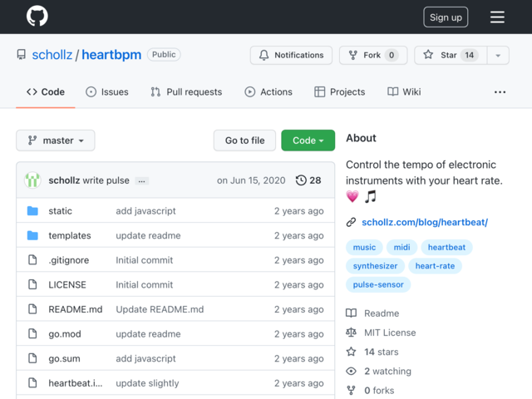Click the link chain icon in About
The width and height of the screenshot is (532, 399).
[x=351, y=222]
